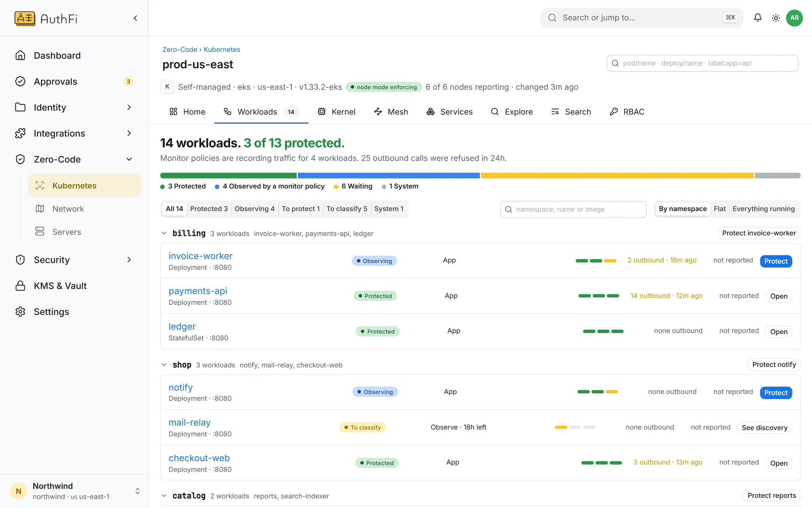Click Kubernetes breadcrumb link
Screen dimensions: 812x508
pos(222,50)
